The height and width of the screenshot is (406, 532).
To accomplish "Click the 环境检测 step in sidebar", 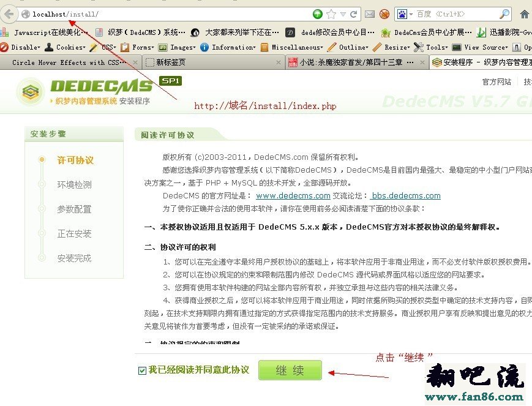I will click(x=74, y=185).
